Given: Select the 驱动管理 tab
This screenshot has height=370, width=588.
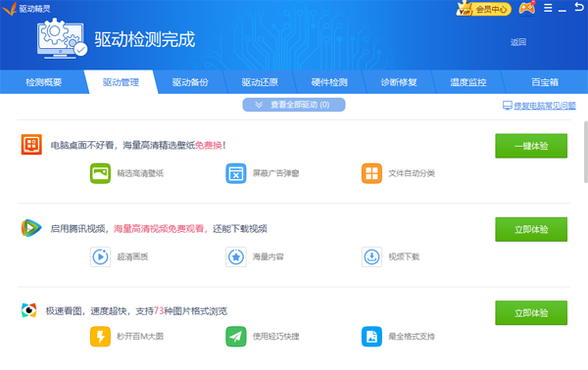Looking at the screenshot, I should (x=121, y=82).
